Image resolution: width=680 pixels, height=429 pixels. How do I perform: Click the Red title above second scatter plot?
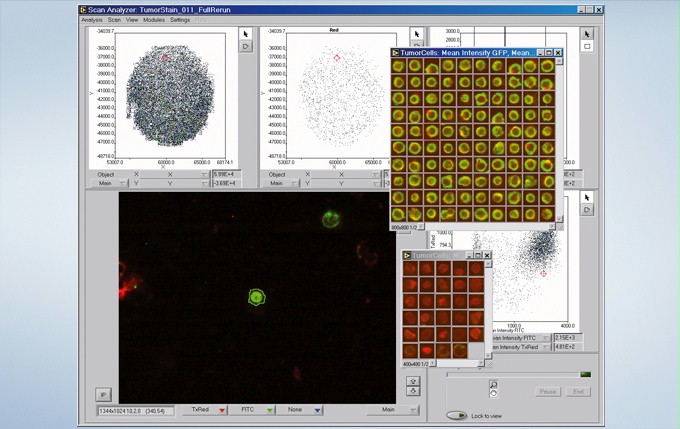click(x=334, y=30)
